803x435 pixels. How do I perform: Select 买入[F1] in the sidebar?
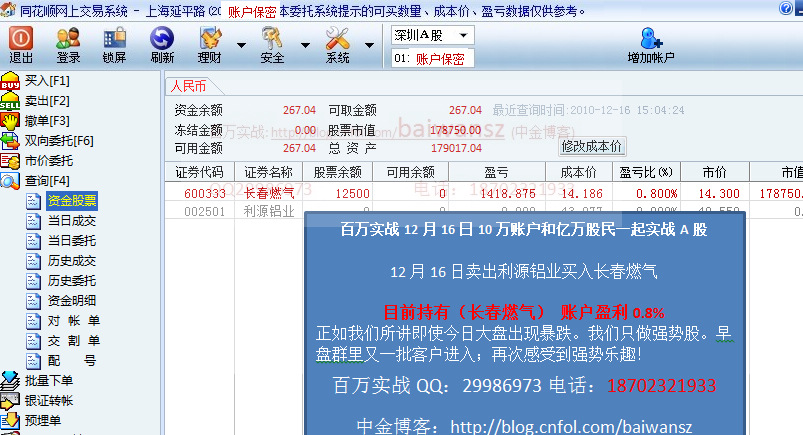point(46,80)
